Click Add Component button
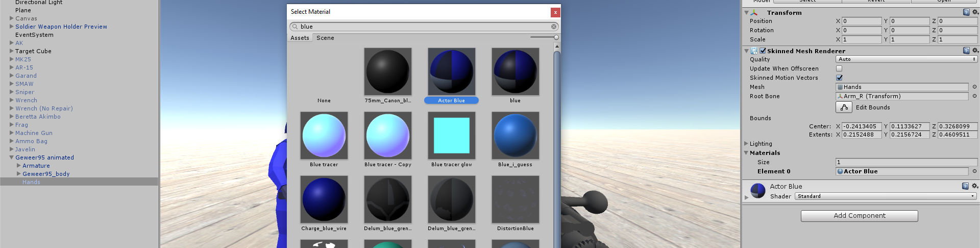Screen dimensions: 980x248 pos(860,216)
